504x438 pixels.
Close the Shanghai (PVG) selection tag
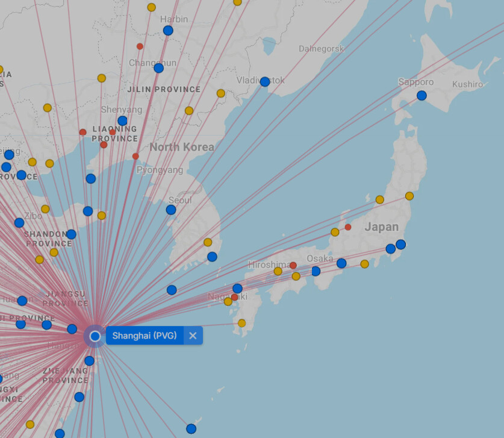click(193, 336)
